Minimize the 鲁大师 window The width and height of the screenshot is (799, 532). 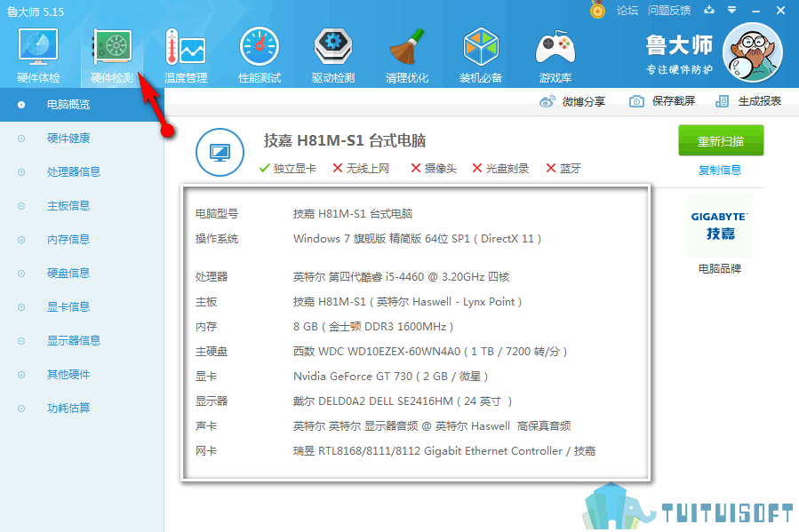pyautogui.click(x=755, y=10)
